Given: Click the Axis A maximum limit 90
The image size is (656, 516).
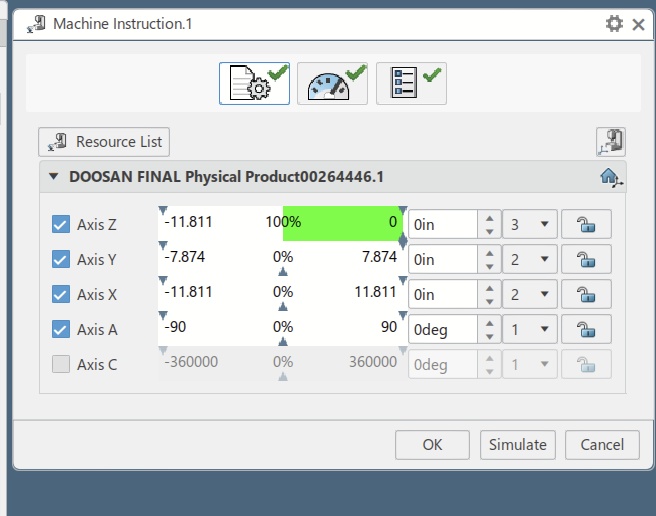Looking at the screenshot, I should point(389,326).
